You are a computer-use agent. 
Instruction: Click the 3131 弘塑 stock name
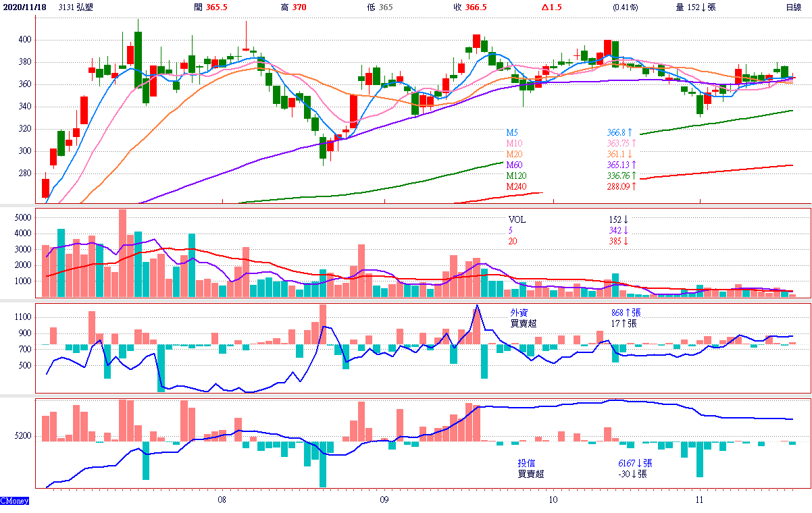[x=76, y=7]
